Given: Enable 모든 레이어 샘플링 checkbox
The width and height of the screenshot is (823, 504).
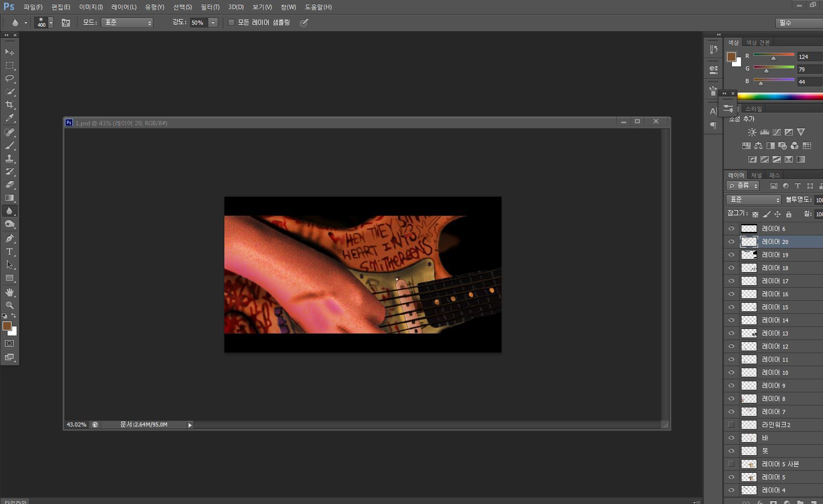Looking at the screenshot, I should click(x=231, y=23).
